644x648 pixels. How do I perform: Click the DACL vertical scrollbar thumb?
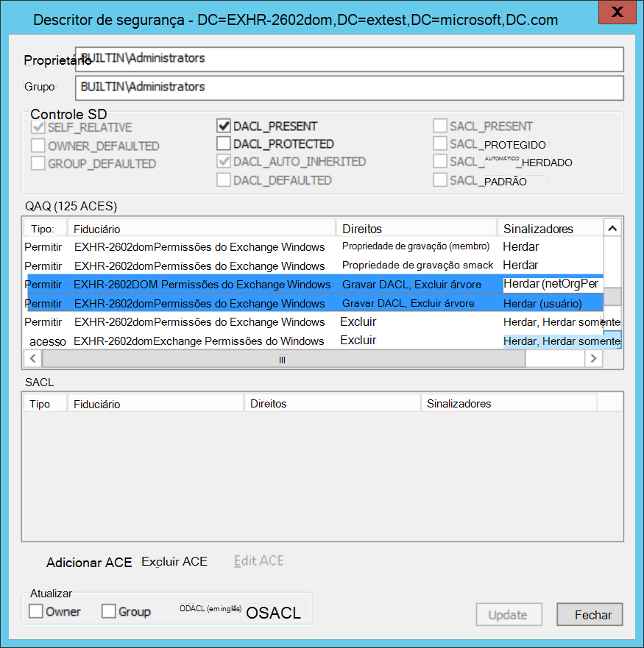(612, 296)
